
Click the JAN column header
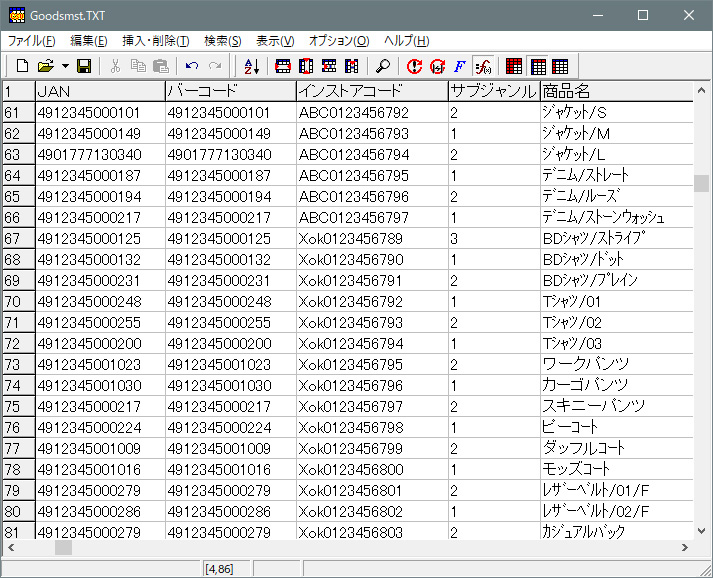[99, 91]
